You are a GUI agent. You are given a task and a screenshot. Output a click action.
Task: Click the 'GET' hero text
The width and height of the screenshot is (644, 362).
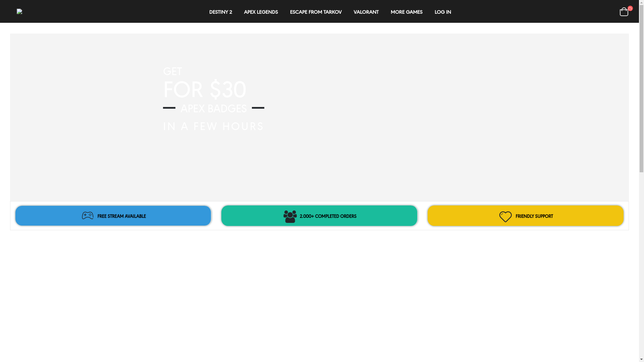click(x=172, y=71)
